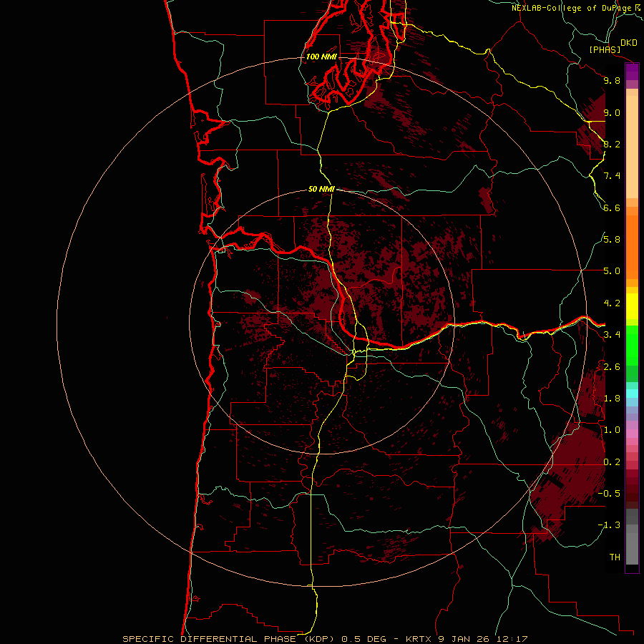Click the -0.5 scale value
This screenshot has width=644, height=644.
coord(609,494)
